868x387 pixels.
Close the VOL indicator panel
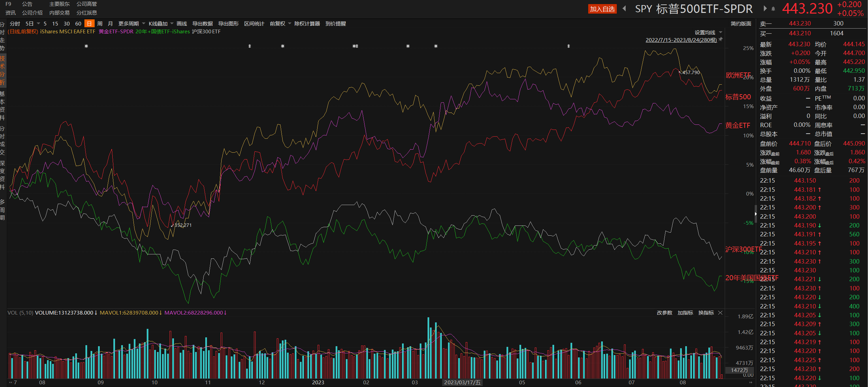(x=720, y=313)
